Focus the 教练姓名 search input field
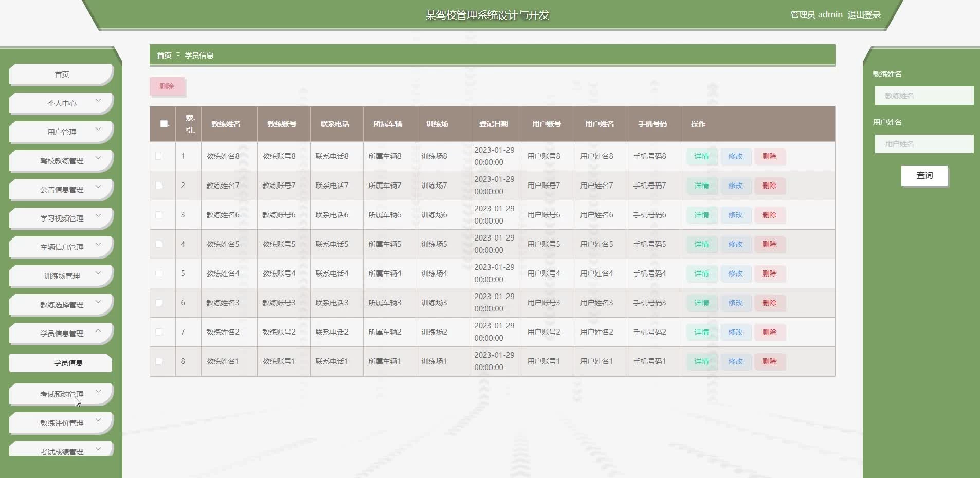The width and height of the screenshot is (980, 478). [924, 96]
